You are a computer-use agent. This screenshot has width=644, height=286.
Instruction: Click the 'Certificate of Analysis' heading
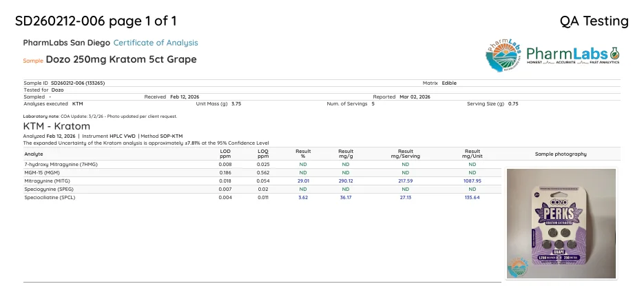pos(156,43)
